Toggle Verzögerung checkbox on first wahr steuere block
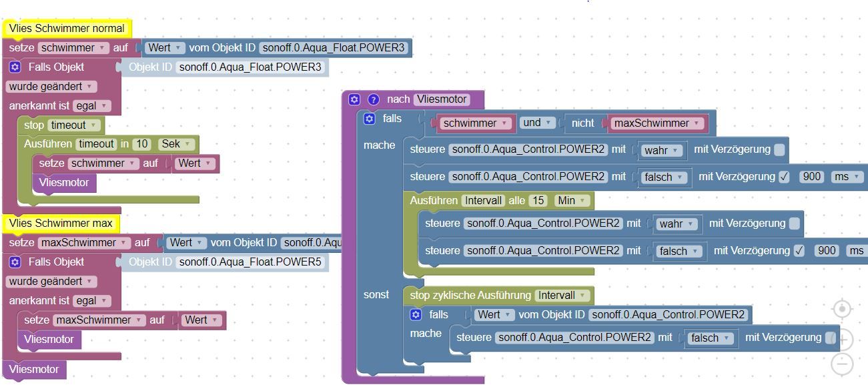 click(x=779, y=149)
